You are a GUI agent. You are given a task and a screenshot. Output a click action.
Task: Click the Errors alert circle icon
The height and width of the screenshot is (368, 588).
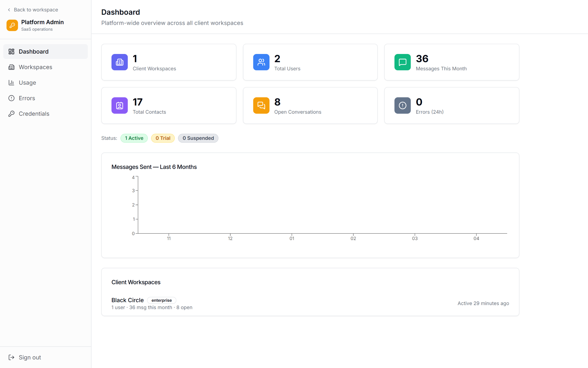tap(11, 98)
